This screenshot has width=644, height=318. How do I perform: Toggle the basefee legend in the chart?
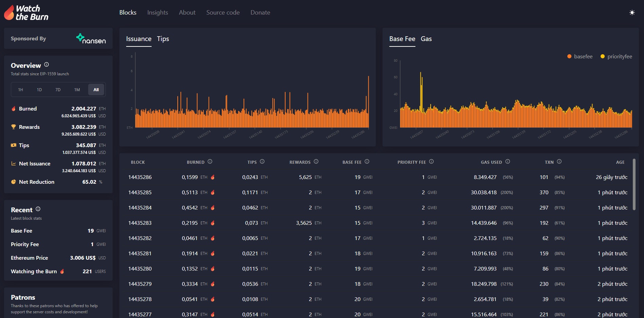[580, 56]
